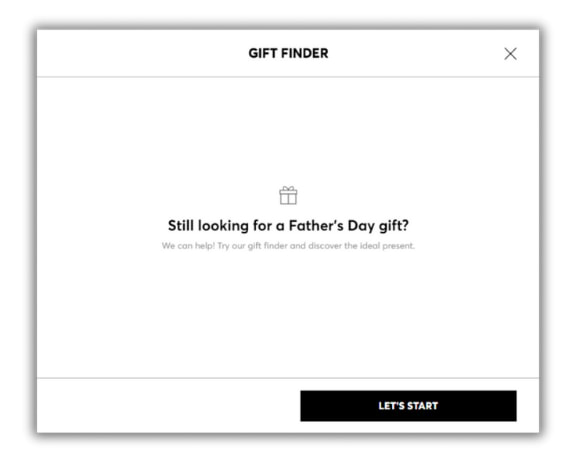Click the word FINDER in the header
The width and height of the screenshot is (576, 468).
pyautogui.click(x=305, y=53)
